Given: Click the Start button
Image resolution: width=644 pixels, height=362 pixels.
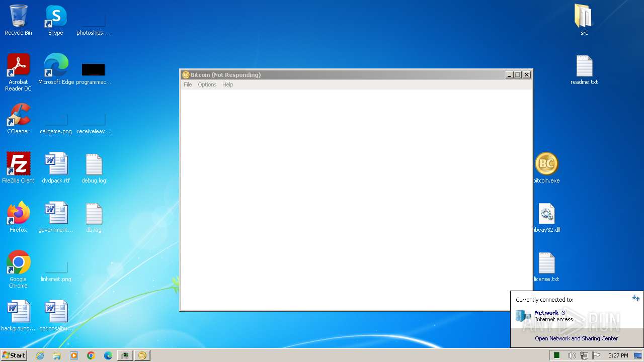Looking at the screenshot, I should 14,355.
